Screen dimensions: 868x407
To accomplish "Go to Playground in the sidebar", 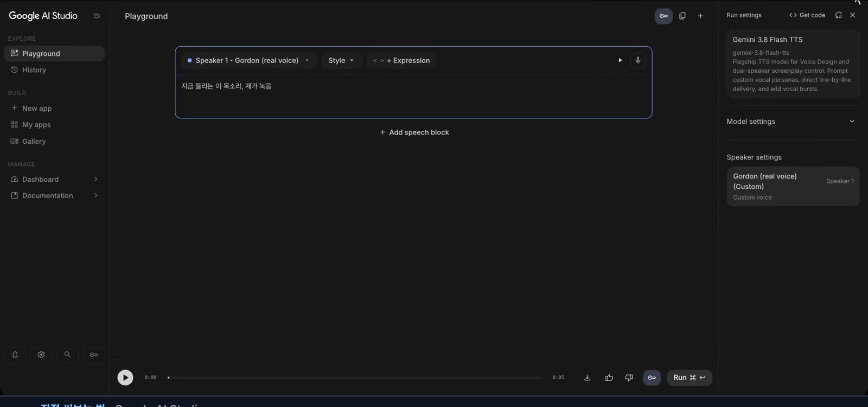I will pyautogui.click(x=54, y=54).
